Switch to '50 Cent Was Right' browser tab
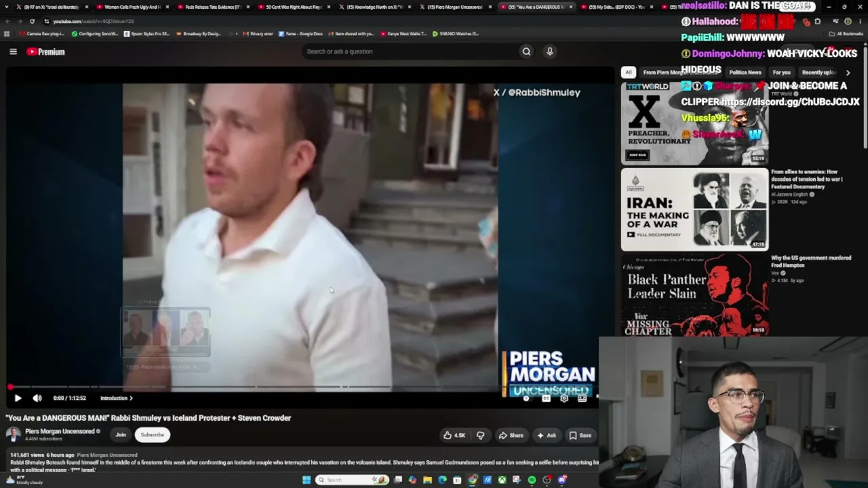 pyautogui.click(x=294, y=7)
